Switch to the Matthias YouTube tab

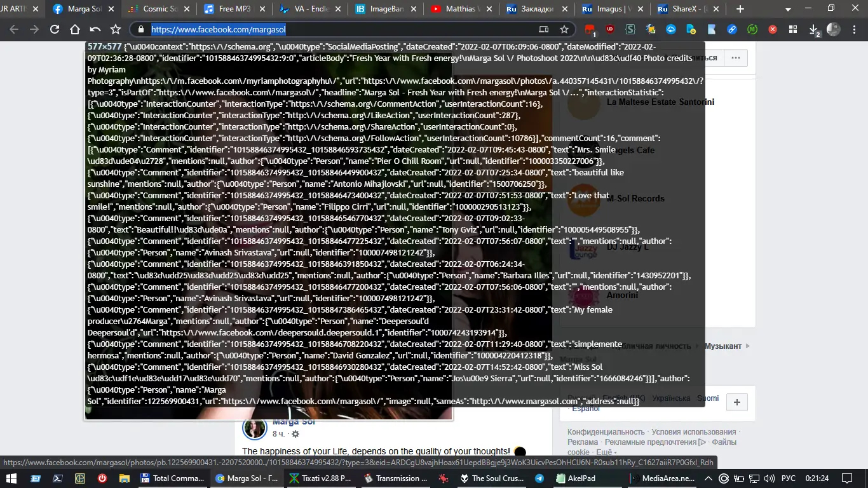point(461,9)
